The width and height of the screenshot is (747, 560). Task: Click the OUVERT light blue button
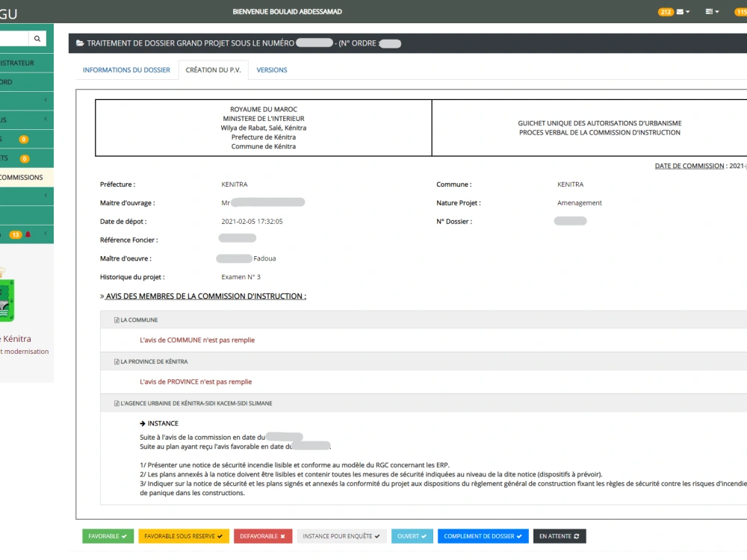click(412, 536)
